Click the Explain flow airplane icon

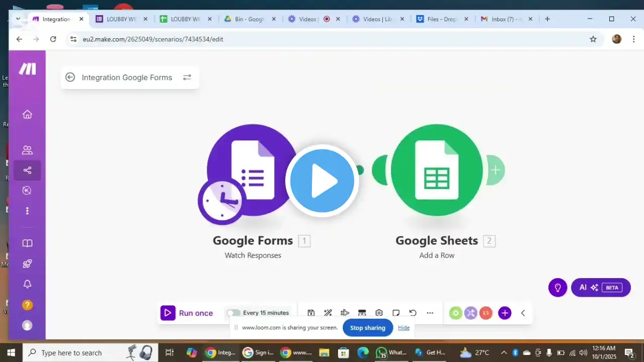click(x=345, y=313)
